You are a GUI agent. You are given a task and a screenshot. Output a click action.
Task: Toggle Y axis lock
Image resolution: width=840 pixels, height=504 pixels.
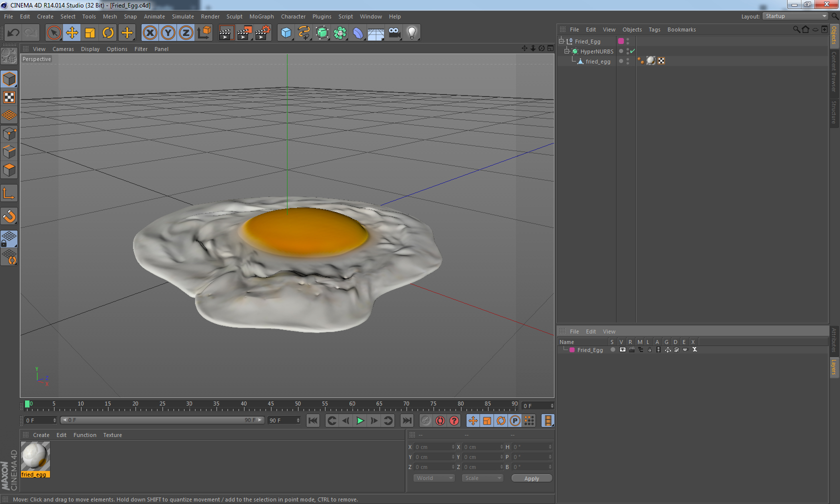[x=168, y=33]
